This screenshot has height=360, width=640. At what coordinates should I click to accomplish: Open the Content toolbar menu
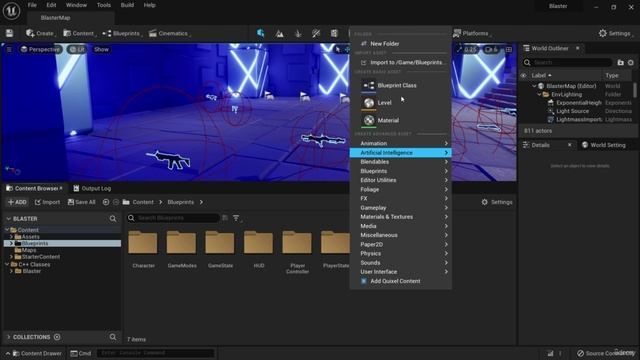click(79, 33)
